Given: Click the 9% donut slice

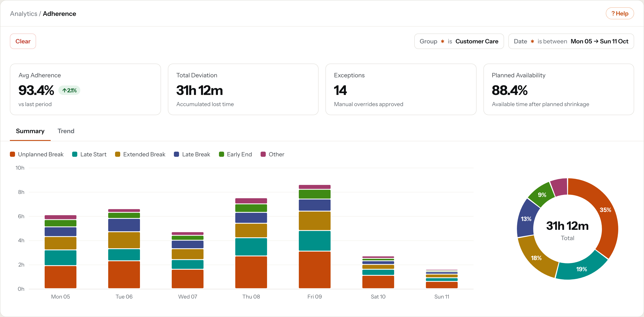Looking at the screenshot, I should coord(542,195).
